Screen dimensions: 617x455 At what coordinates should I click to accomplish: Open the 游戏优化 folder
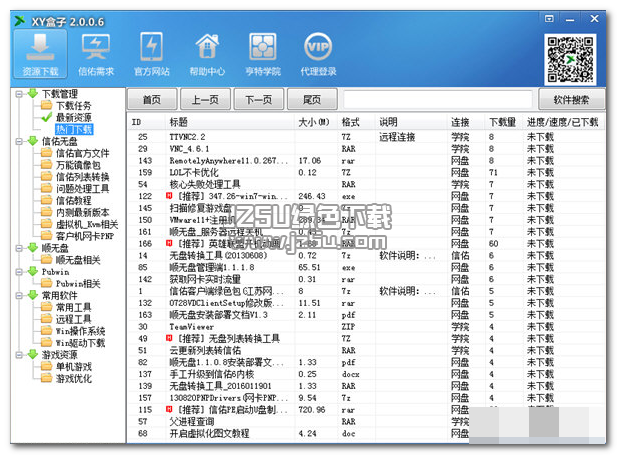point(73,378)
